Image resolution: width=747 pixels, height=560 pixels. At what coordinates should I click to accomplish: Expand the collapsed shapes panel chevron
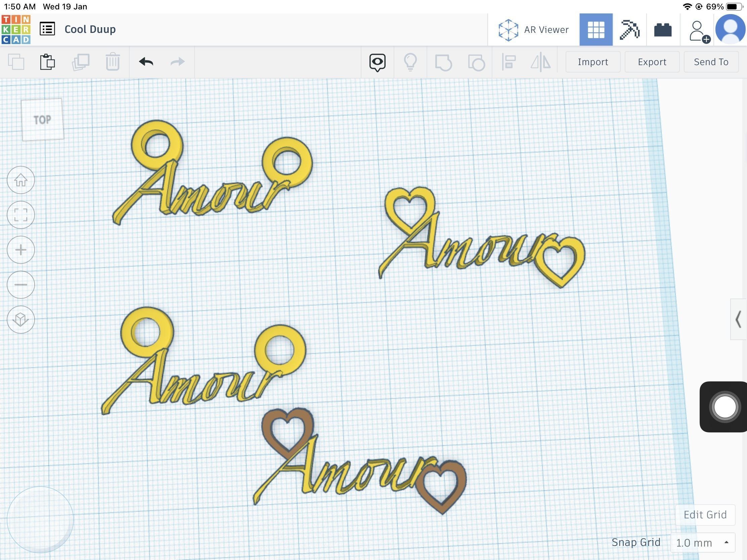coord(738,319)
